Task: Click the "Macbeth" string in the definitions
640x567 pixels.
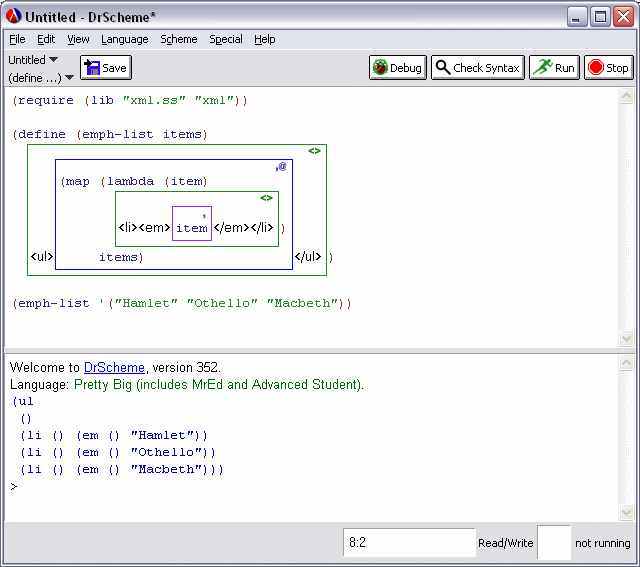Action: (x=302, y=303)
